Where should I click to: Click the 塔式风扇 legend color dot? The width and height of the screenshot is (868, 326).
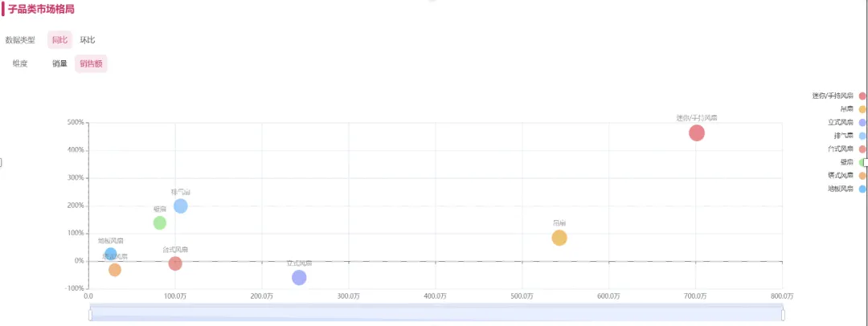(x=862, y=176)
